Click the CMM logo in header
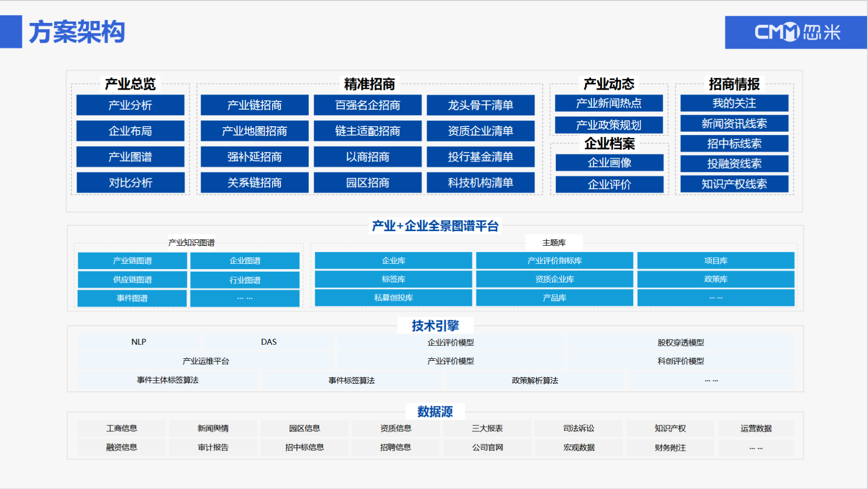The height and width of the screenshot is (489, 868). (796, 32)
